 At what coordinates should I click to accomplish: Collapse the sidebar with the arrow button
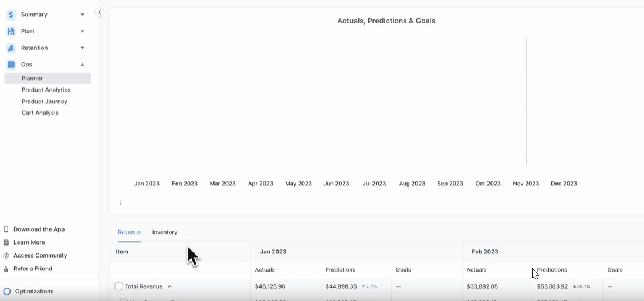click(99, 12)
